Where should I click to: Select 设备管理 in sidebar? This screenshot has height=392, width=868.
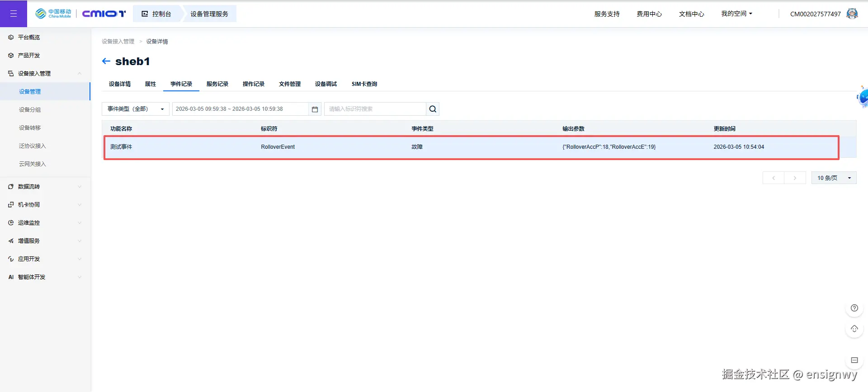(45, 91)
